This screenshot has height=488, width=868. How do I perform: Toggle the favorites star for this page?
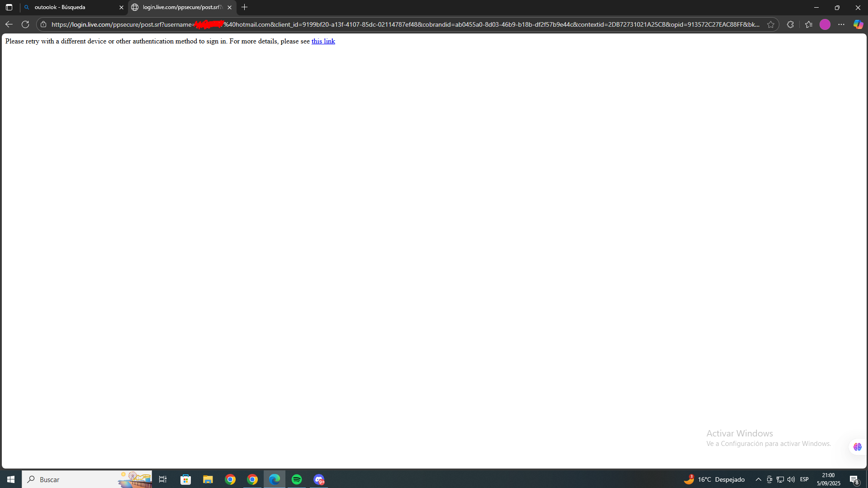[771, 24]
